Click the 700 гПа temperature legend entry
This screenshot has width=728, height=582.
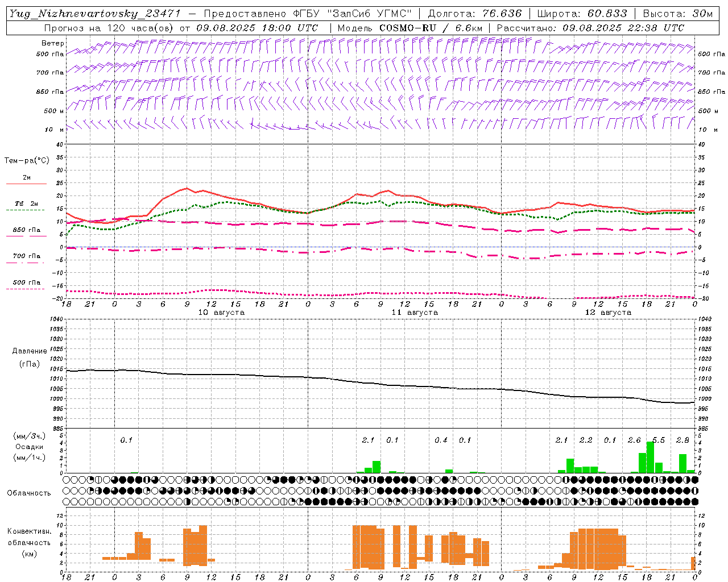tap(27, 256)
